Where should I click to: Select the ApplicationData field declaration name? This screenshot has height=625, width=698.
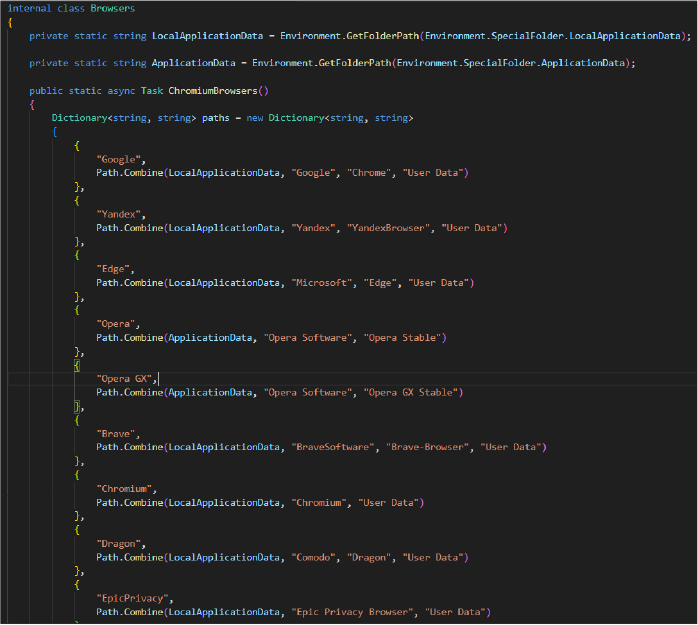point(194,63)
